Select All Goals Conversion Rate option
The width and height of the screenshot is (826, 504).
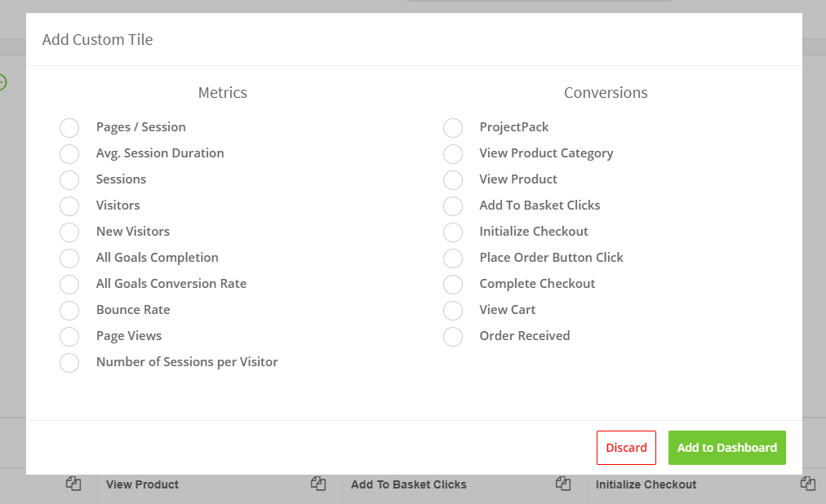(x=69, y=285)
